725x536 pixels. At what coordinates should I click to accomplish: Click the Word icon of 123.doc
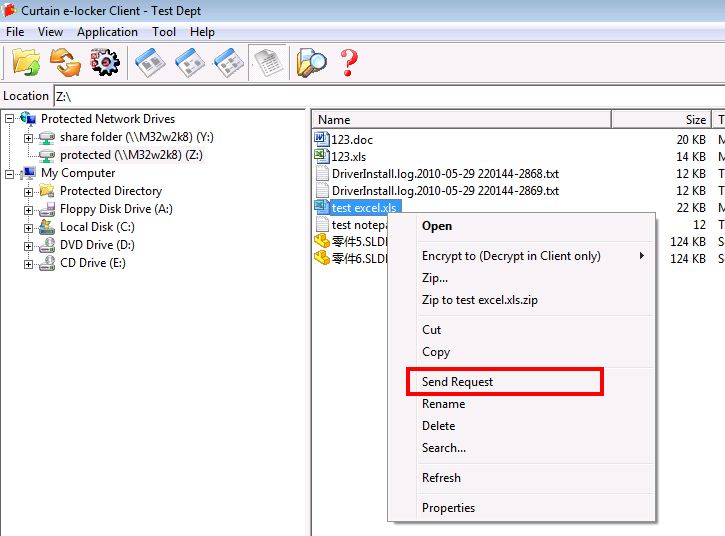321,139
